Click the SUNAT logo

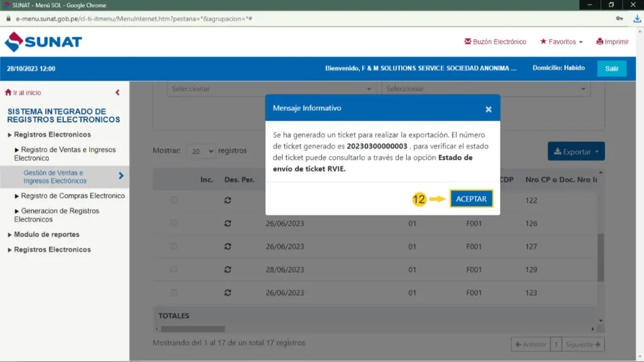(x=43, y=42)
